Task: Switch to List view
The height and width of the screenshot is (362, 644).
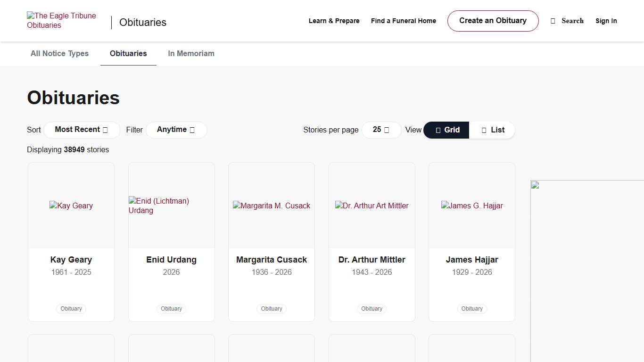Action: [492, 130]
